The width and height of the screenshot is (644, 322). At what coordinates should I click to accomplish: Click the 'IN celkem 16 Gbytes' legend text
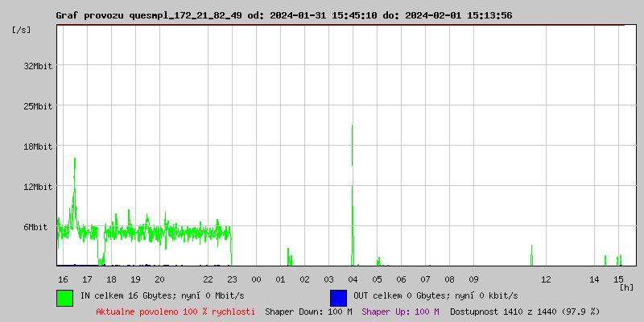click(x=161, y=296)
